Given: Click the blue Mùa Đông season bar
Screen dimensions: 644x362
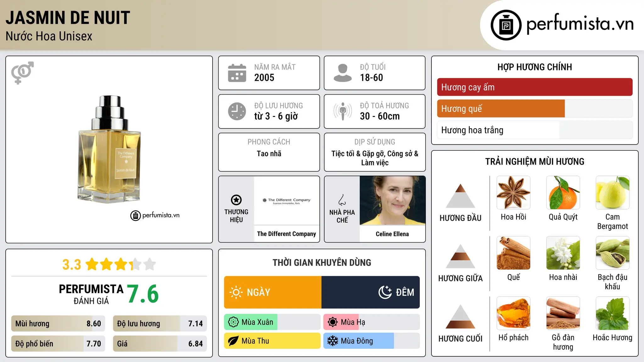Looking at the screenshot, I should pos(358,341).
